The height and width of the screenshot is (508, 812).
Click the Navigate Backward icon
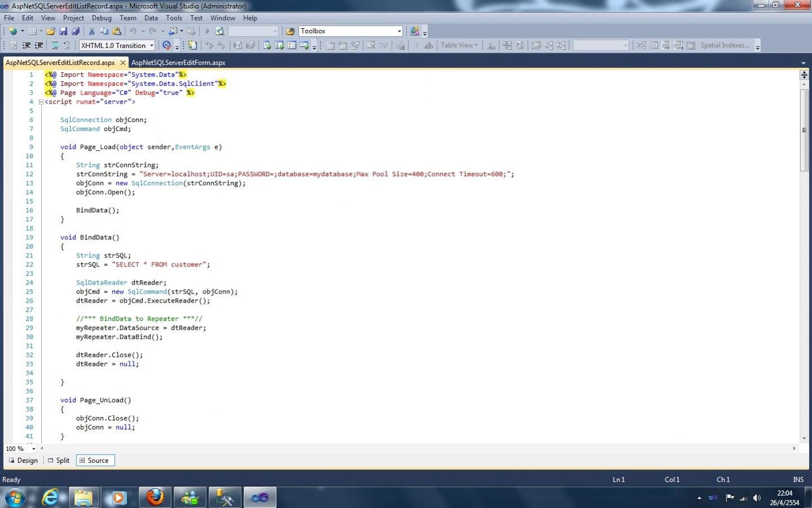[x=173, y=31]
